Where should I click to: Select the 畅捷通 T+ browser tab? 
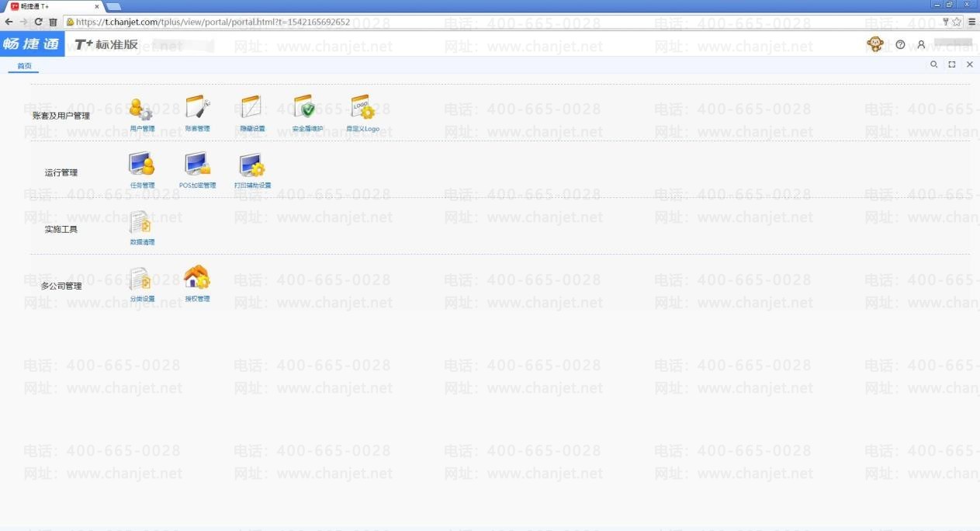click(x=54, y=6)
